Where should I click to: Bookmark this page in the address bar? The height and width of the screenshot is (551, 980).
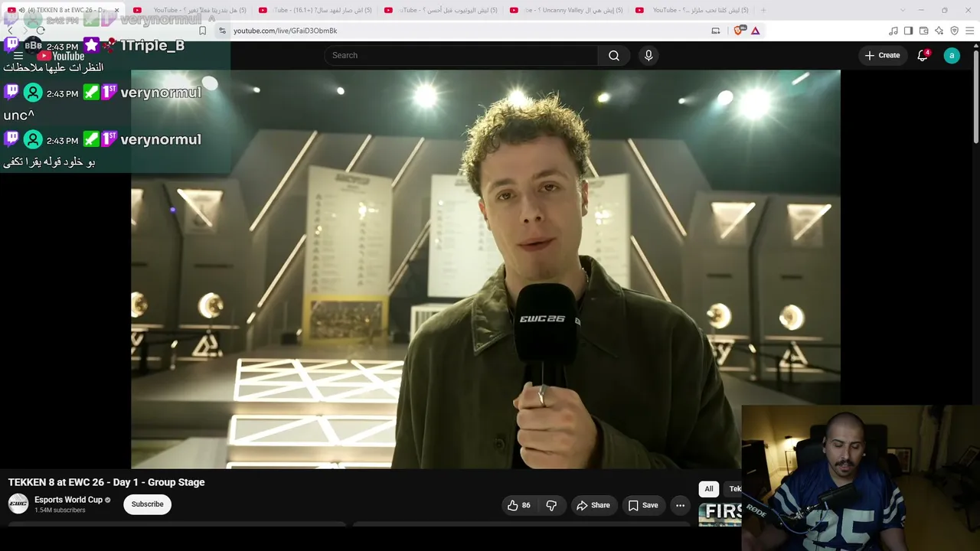(202, 31)
